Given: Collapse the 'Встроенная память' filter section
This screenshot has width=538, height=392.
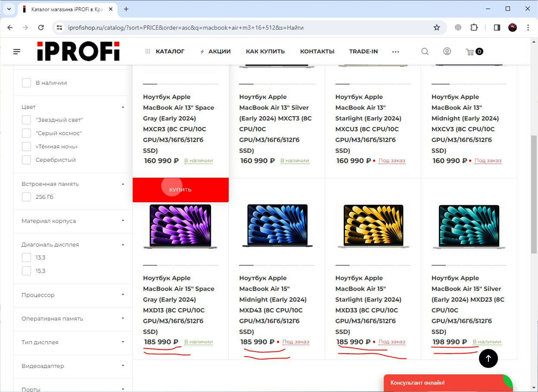Looking at the screenshot, I should [73, 184].
